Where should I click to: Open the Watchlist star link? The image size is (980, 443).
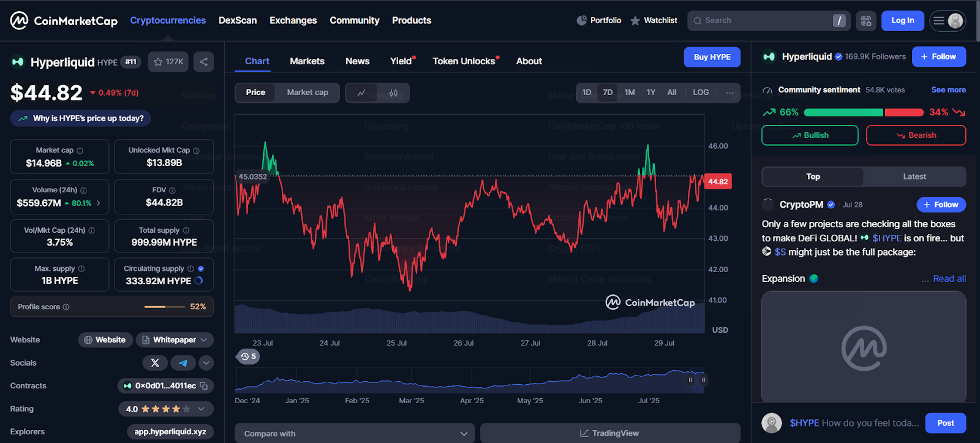pyautogui.click(x=654, y=21)
